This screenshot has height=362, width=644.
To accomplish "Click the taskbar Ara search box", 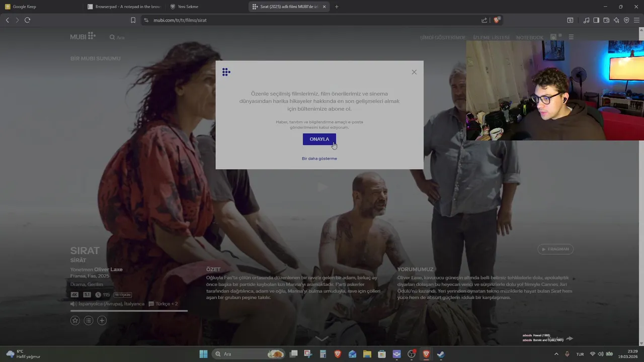I will [x=249, y=354].
